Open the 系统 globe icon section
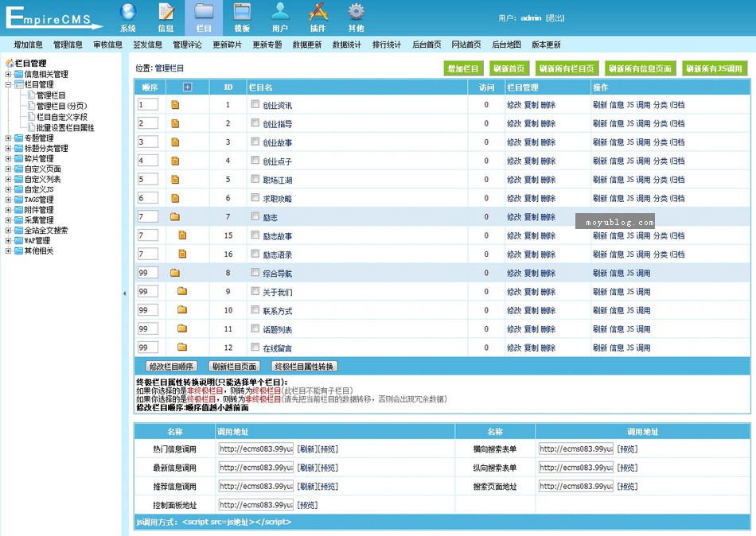The width and height of the screenshot is (756, 536). point(128,17)
